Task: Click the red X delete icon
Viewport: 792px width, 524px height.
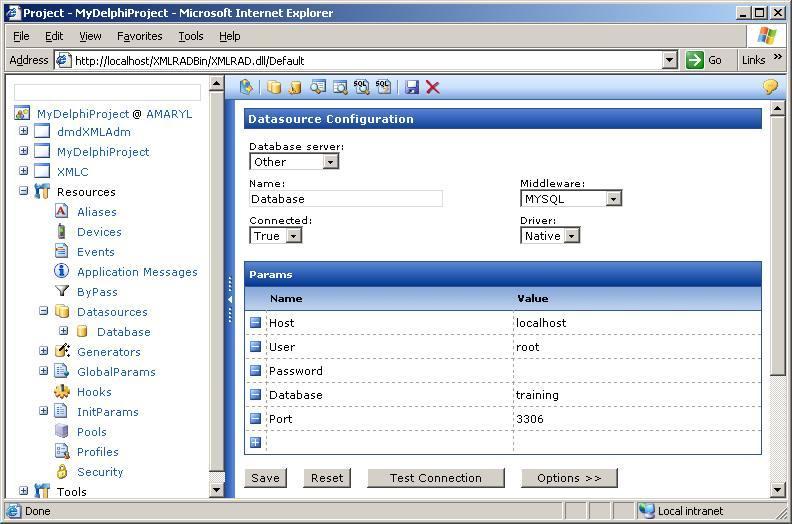Action: tap(433, 88)
